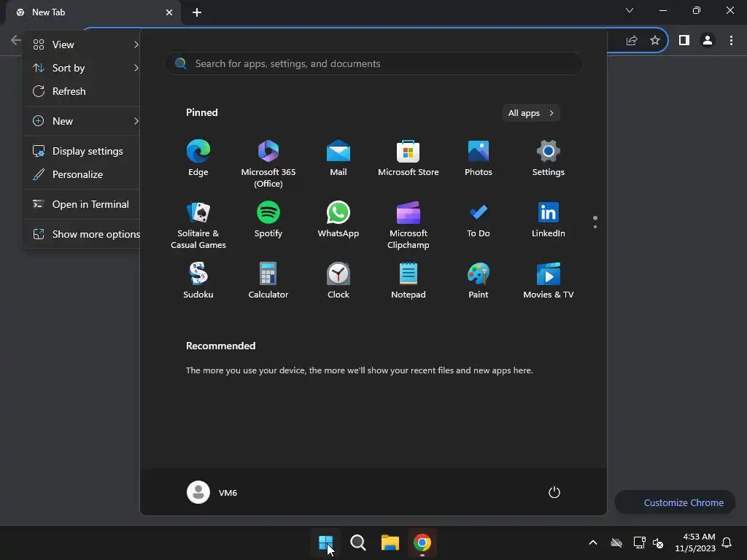The height and width of the screenshot is (560, 747).
Task: Open Movies & TV app
Action: (549, 281)
